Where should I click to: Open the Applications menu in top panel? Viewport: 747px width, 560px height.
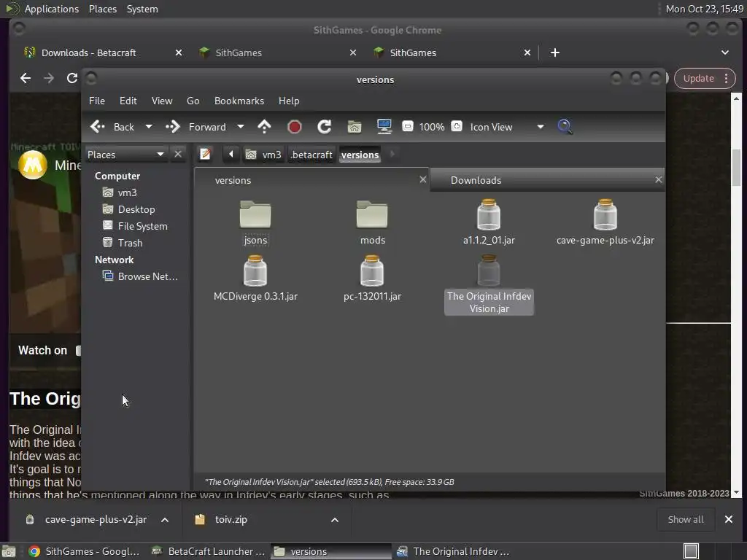click(52, 9)
